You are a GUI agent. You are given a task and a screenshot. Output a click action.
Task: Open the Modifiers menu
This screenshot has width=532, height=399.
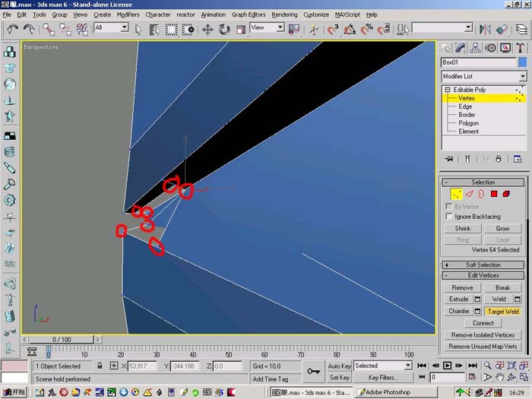pyautogui.click(x=128, y=14)
